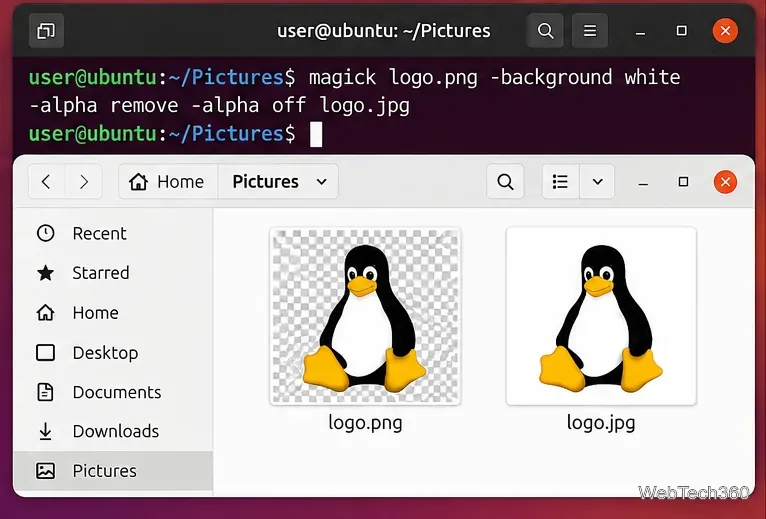Open view options dropdown in Files

tap(597, 182)
